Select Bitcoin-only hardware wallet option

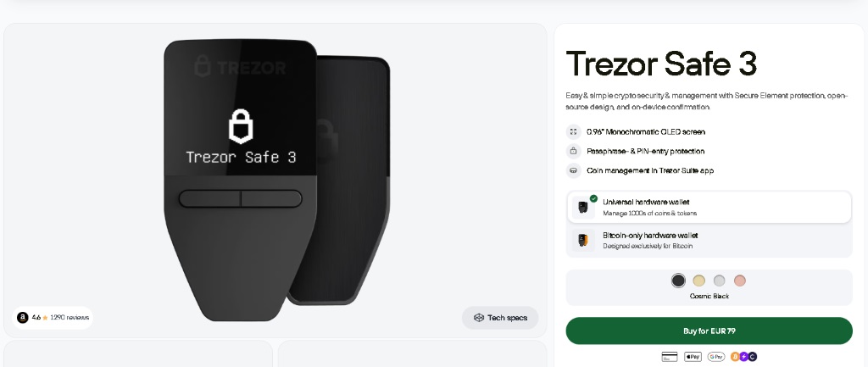pyautogui.click(x=709, y=240)
